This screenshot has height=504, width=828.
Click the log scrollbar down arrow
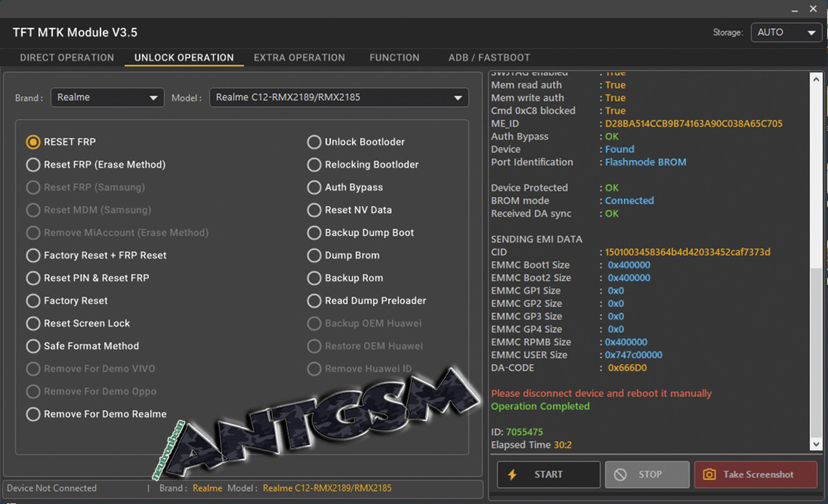pyautogui.click(x=816, y=444)
